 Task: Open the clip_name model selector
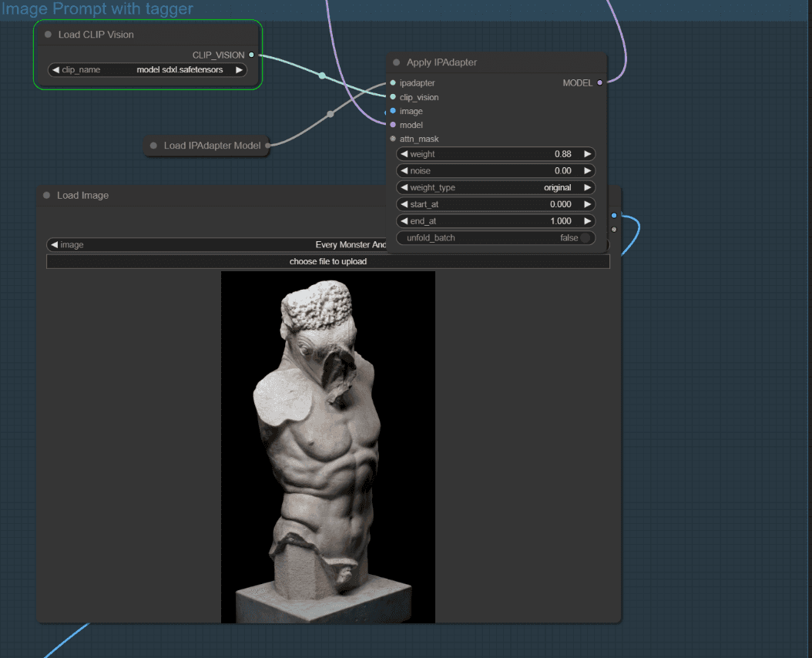pyautogui.click(x=147, y=70)
